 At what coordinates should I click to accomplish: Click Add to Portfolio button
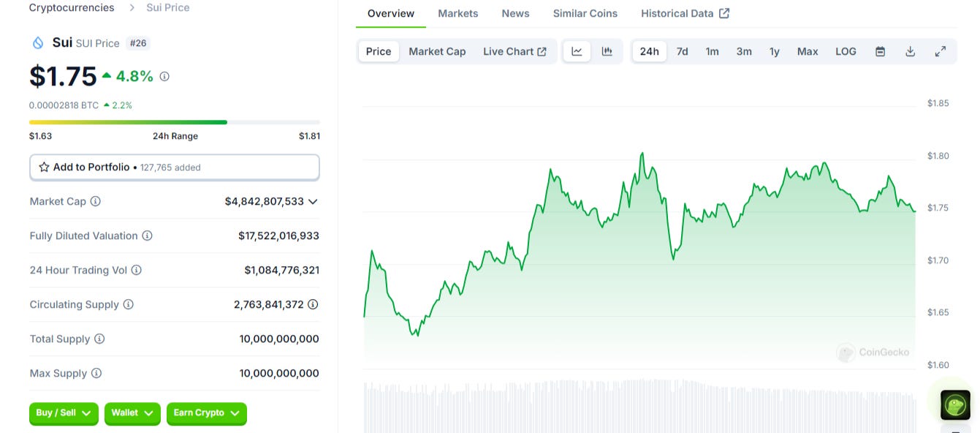[x=175, y=167]
